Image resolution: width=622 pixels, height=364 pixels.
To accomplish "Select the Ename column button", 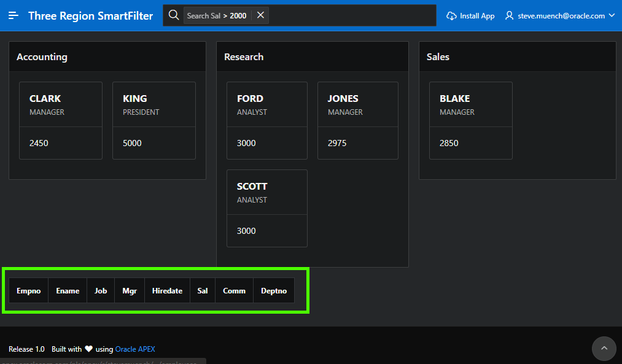I will 68,290.
